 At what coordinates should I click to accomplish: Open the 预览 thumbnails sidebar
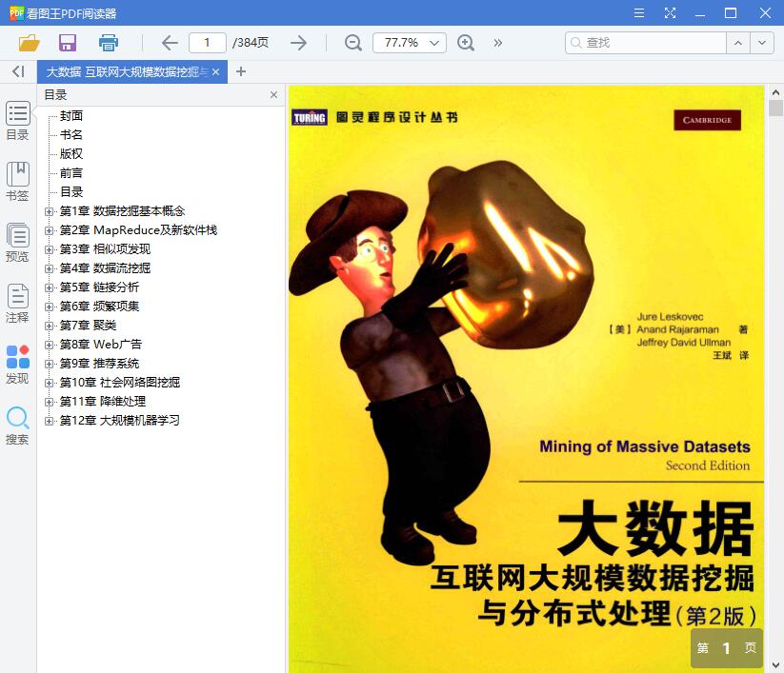click(x=17, y=243)
